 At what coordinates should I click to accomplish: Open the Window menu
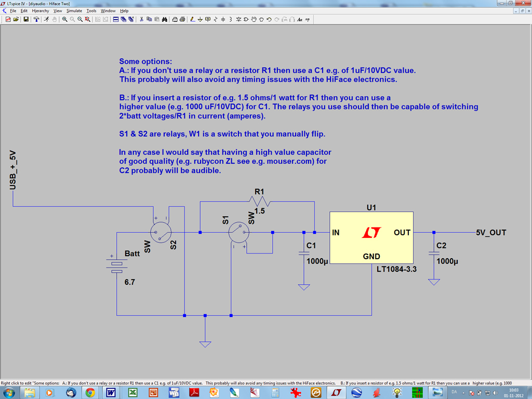pyautogui.click(x=108, y=11)
